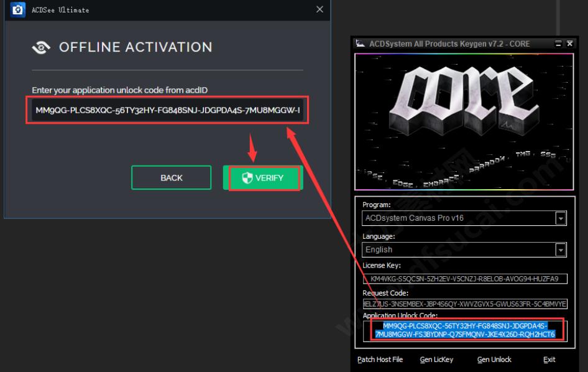The image size is (588, 372).
Task: Click the Request Code field in keygen
Action: (x=465, y=304)
